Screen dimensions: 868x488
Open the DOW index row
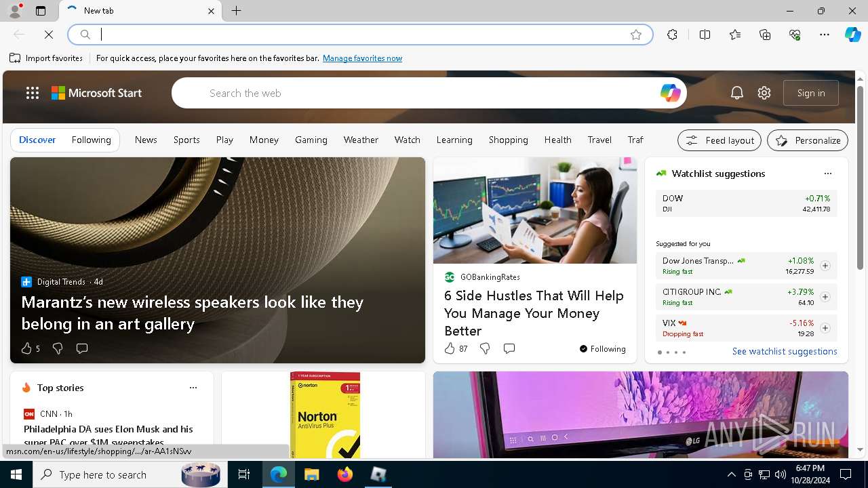746,203
